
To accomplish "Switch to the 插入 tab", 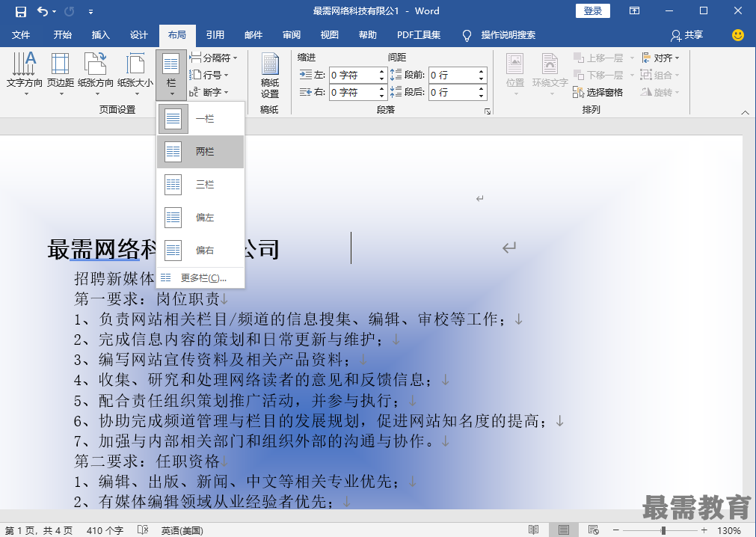I will [100, 35].
